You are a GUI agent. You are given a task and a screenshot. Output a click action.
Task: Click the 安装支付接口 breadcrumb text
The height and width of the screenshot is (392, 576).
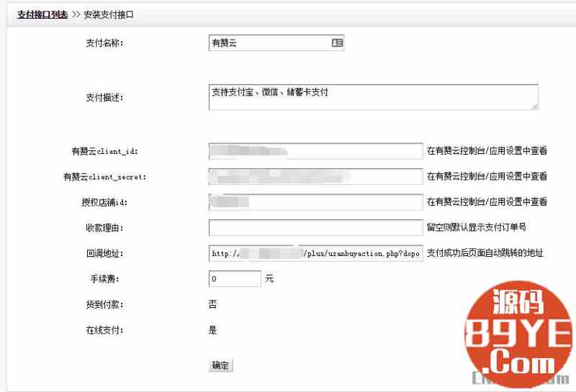pos(109,14)
